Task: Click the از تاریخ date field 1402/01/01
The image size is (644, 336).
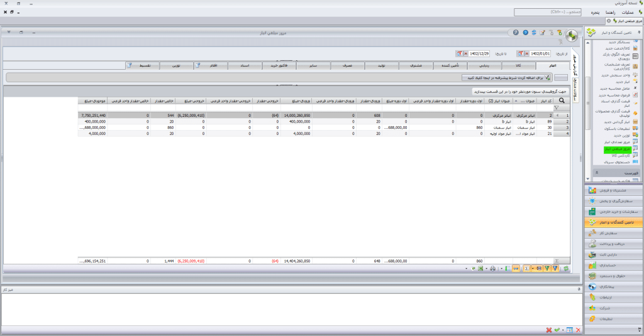Action: [x=540, y=54]
